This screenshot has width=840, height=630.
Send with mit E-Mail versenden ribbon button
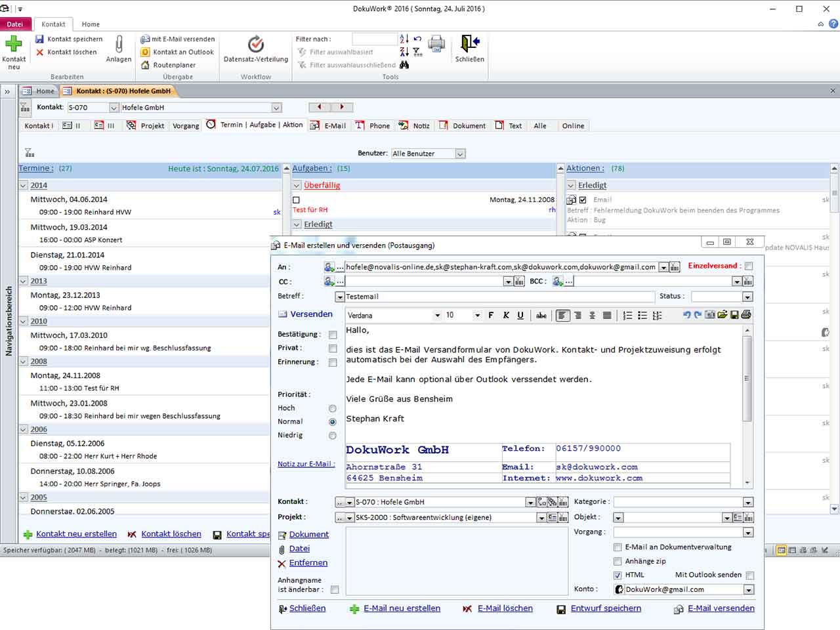click(178, 39)
